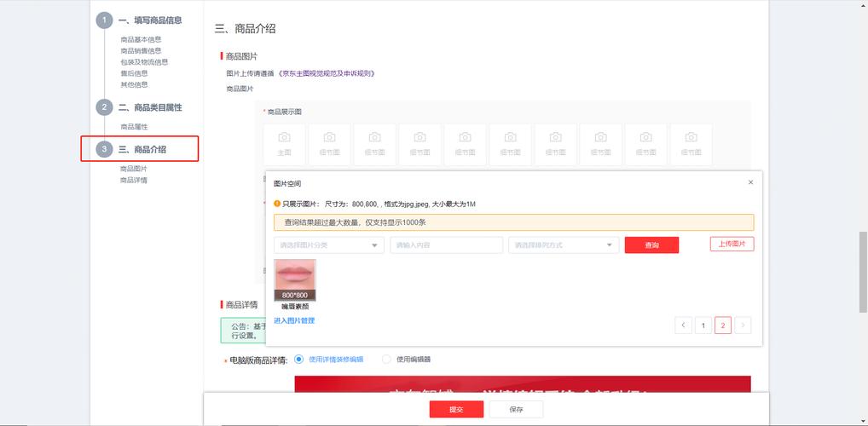This screenshot has width=868, height=426.
Task: Click the 请输入内容 search field
Action: [446, 245]
